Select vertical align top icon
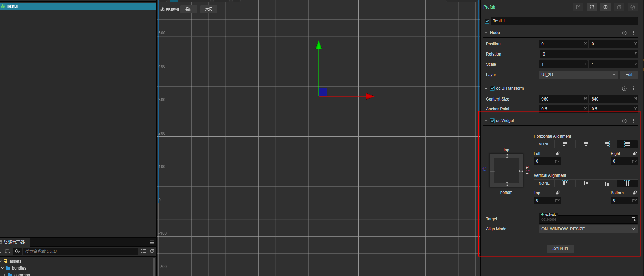This screenshot has height=276, width=644. pos(565,183)
